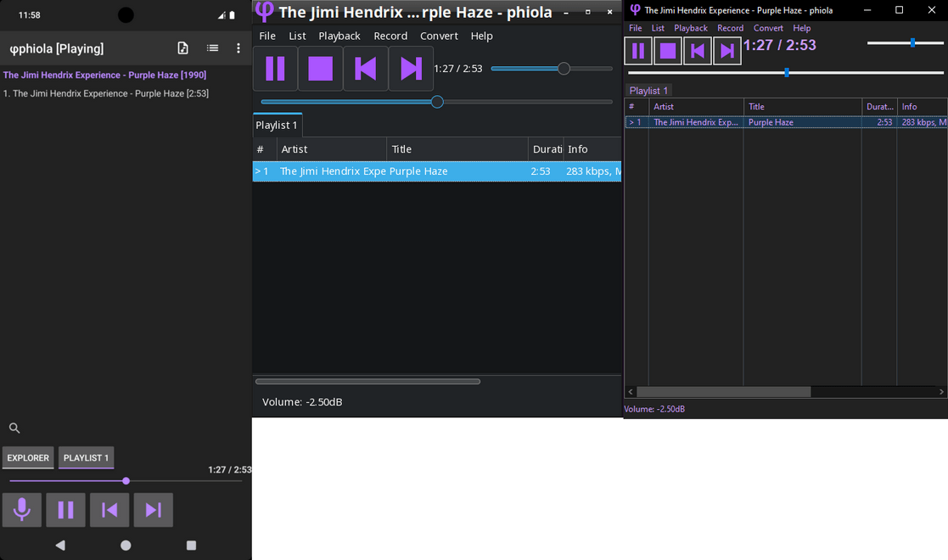Click left scroll arrow in right window
The height and width of the screenshot is (560, 948).
(x=631, y=392)
